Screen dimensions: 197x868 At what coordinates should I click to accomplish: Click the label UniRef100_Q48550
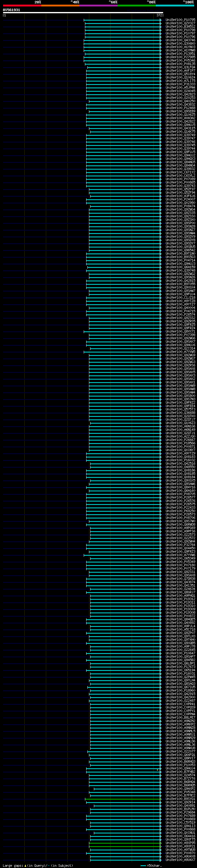[x=180, y=467]
